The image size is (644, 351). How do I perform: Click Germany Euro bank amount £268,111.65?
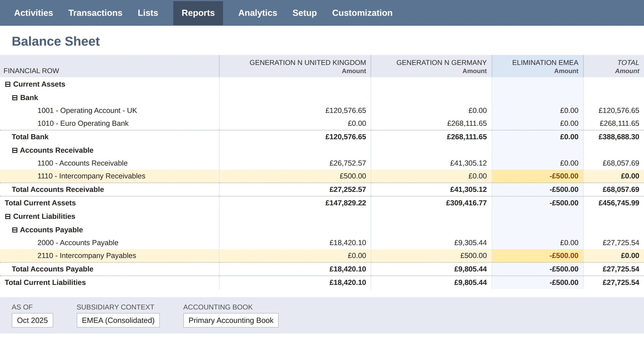[x=467, y=123]
